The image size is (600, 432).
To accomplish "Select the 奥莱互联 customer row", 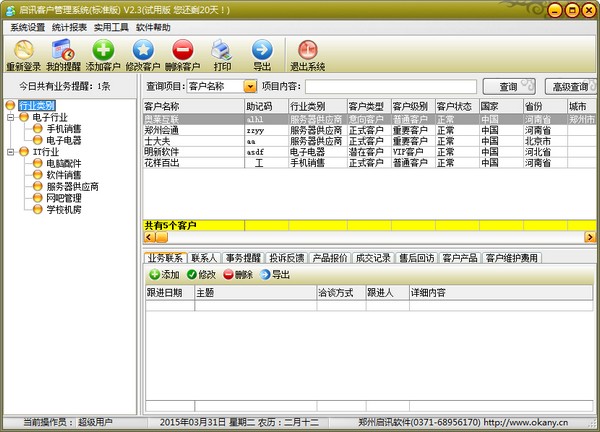I will [369, 119].
